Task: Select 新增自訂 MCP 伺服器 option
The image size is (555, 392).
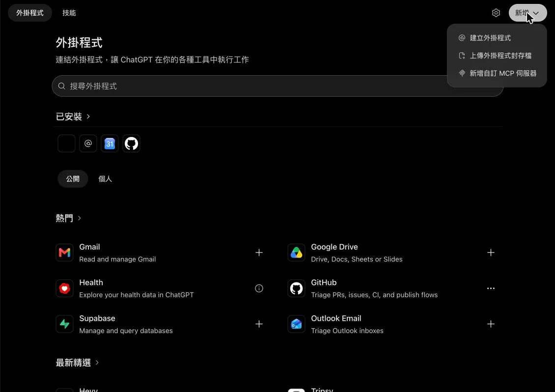Action: tap(497, 73)
